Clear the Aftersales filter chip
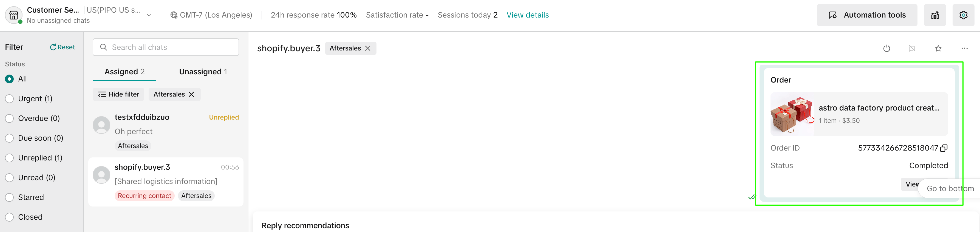This screenshot has height=232, width=980. [x=191, y=94]
